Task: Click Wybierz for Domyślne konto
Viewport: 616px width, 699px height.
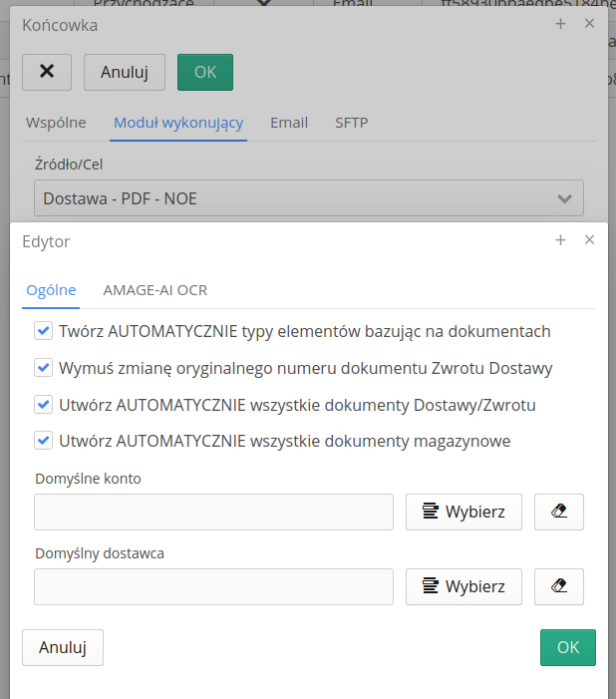Action: [463, 512]
